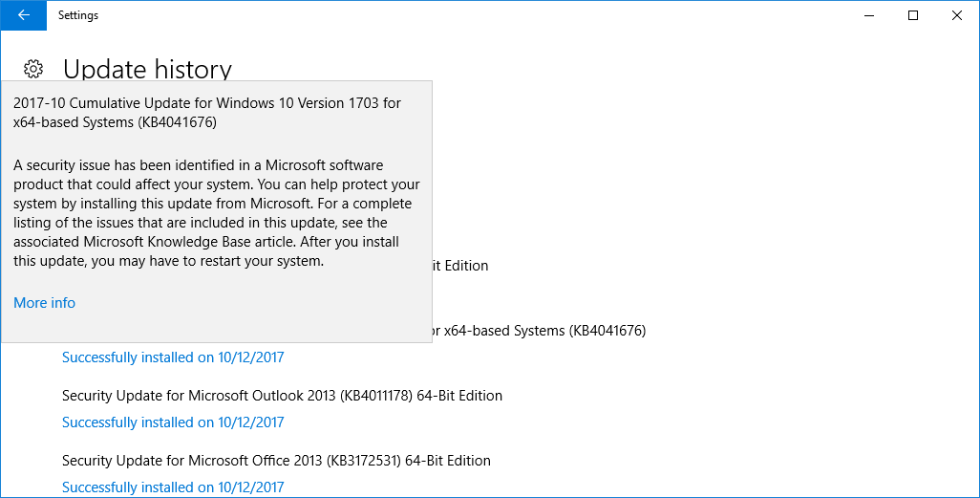Open the More info link in popup
980x498 pixels.
tap(44, 303)
